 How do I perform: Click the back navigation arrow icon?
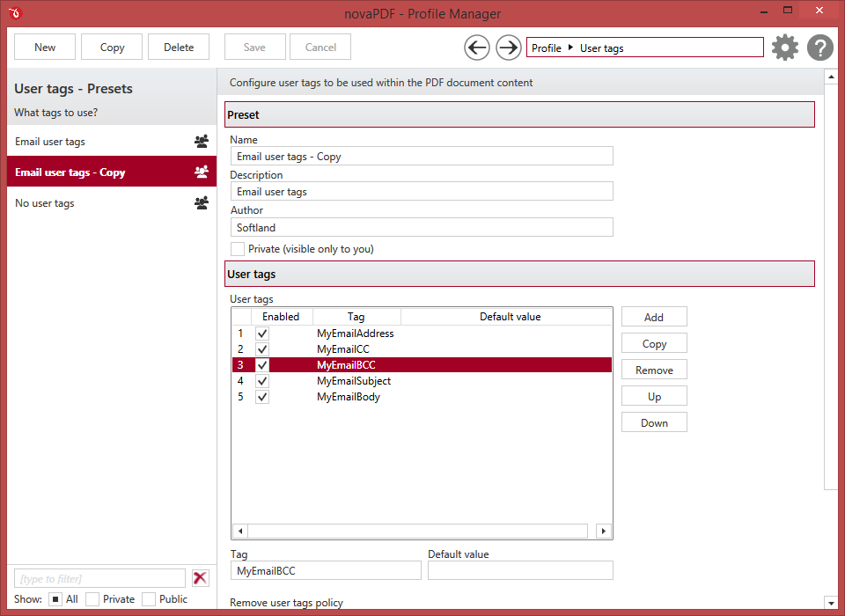477,48
